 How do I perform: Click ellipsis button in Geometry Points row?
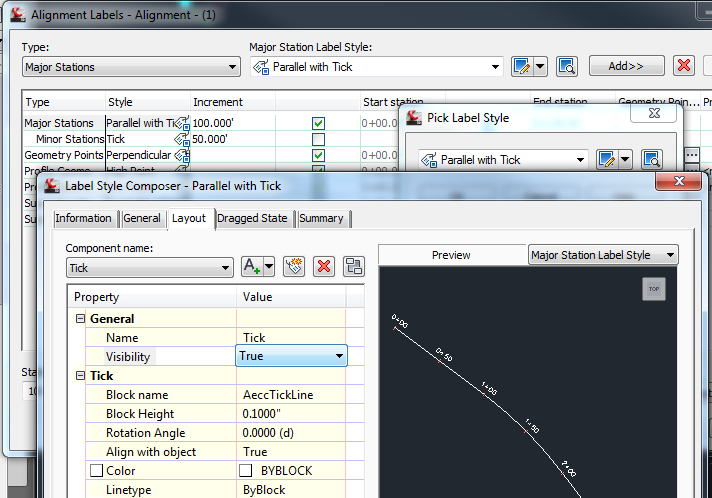pyautogui.click(x=692, y=155)
